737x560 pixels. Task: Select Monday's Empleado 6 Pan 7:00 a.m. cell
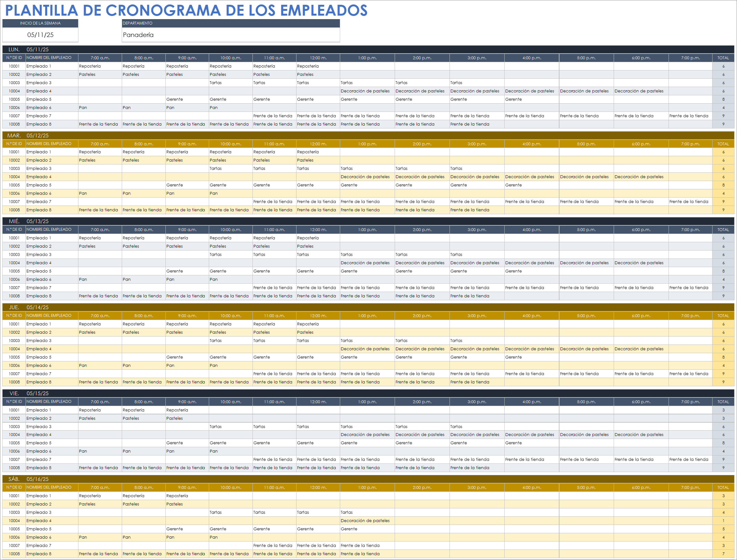[100, 108]
